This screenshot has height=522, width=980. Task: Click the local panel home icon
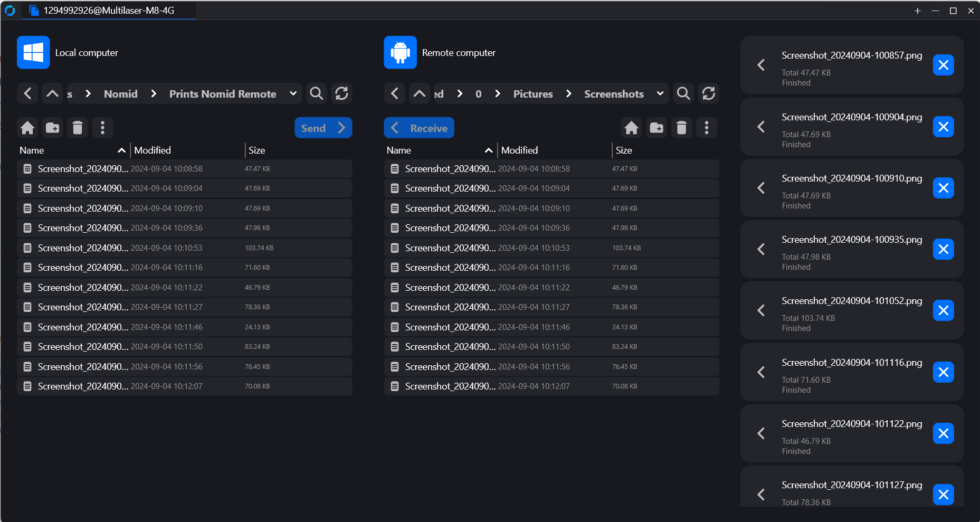click(27, 128)
